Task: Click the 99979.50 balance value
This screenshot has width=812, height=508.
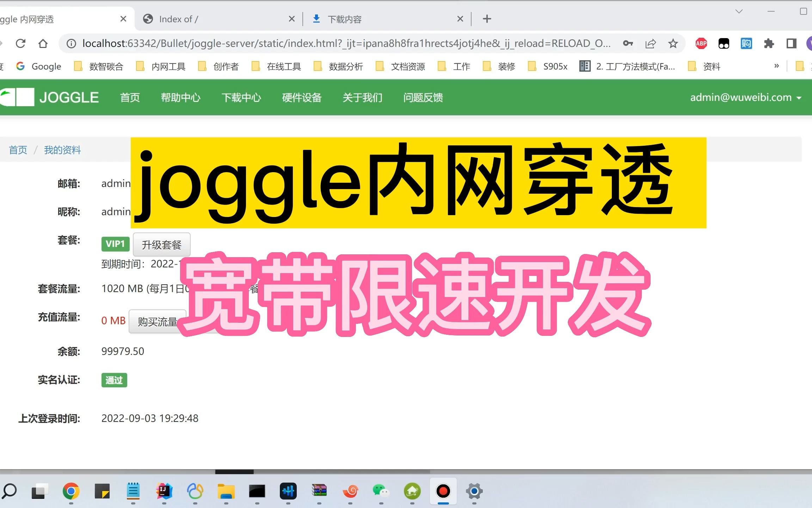Action: pyautogui.click(x=123, y=351)
